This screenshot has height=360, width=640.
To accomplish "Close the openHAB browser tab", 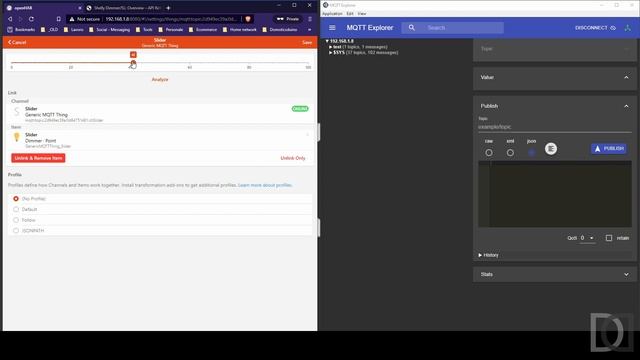I will [x=80, y=8].
